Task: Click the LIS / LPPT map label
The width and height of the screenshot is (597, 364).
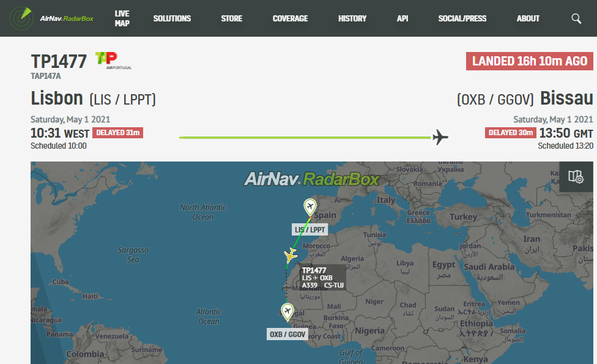Action: 310,229
